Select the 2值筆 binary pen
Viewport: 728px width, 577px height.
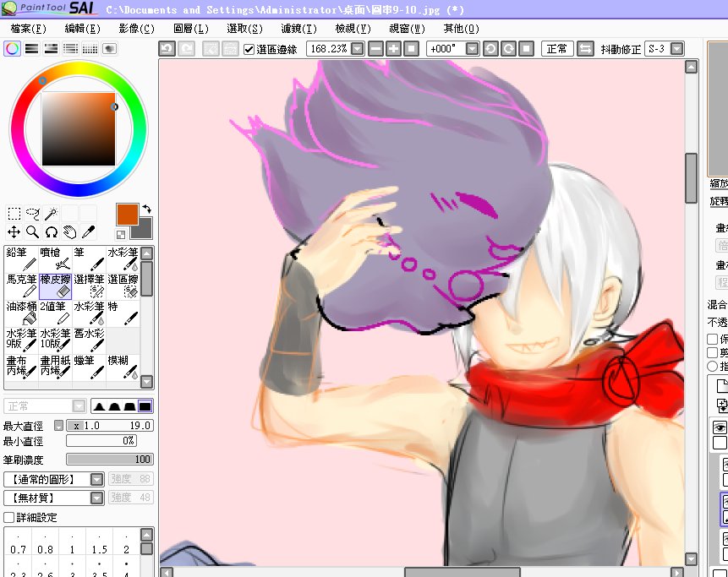(x=55, y=313)
